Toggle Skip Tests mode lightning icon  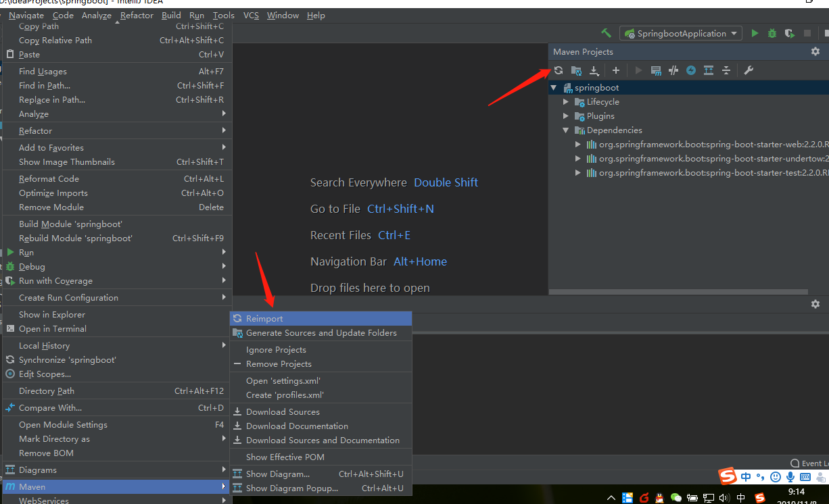pyautogui.click(x=691, y=70)
